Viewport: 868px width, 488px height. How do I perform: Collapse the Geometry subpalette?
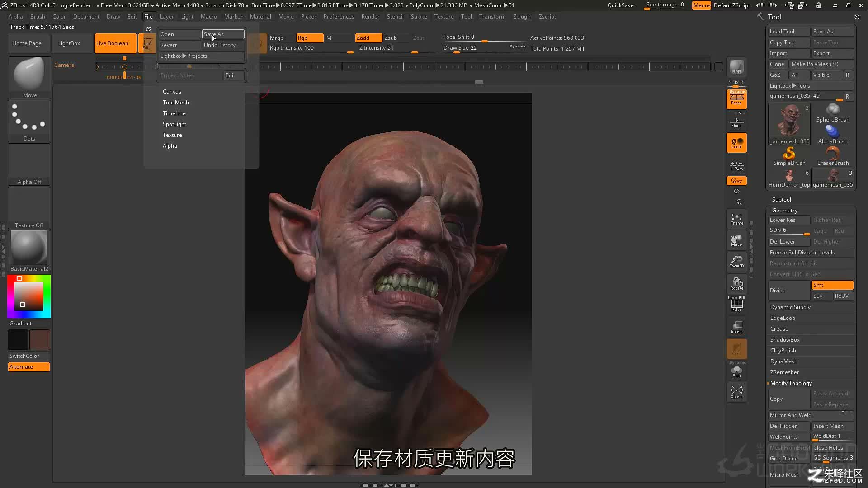click(x=784, y=211)
